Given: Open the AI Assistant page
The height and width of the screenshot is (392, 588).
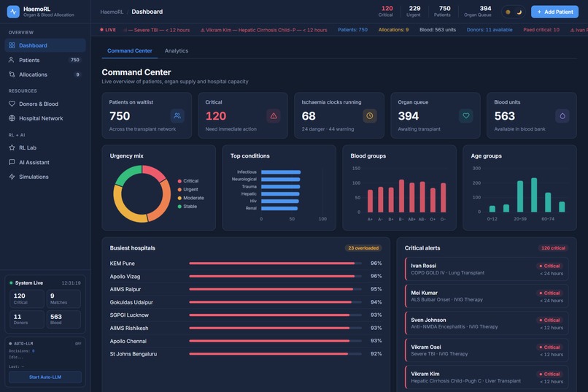Looking at the screenshot, I should pyautogui.click(x=45, y=162).
